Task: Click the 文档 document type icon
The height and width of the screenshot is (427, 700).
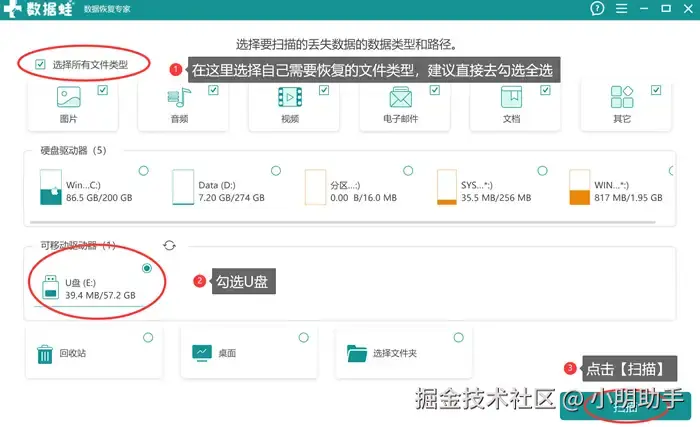Action: tap(511, 97)
